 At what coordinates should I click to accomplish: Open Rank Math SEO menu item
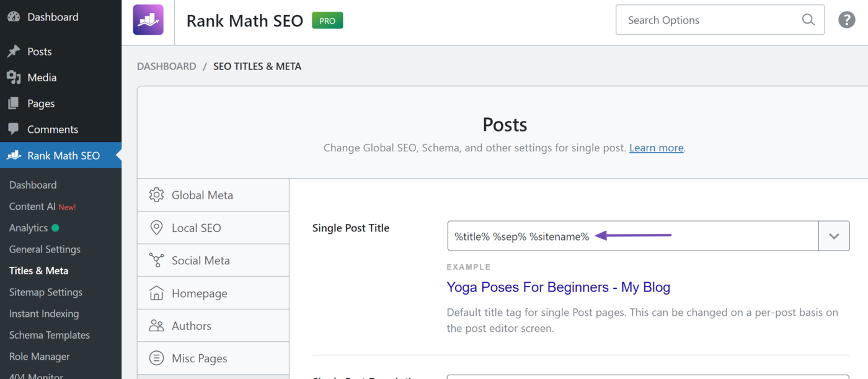[61, 156]
